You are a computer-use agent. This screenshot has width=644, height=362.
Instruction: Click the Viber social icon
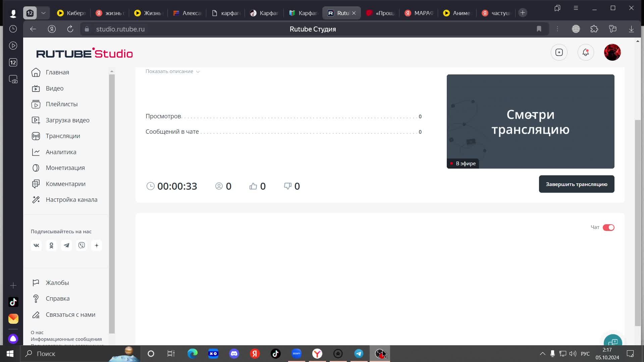click(x=82, y=246)
